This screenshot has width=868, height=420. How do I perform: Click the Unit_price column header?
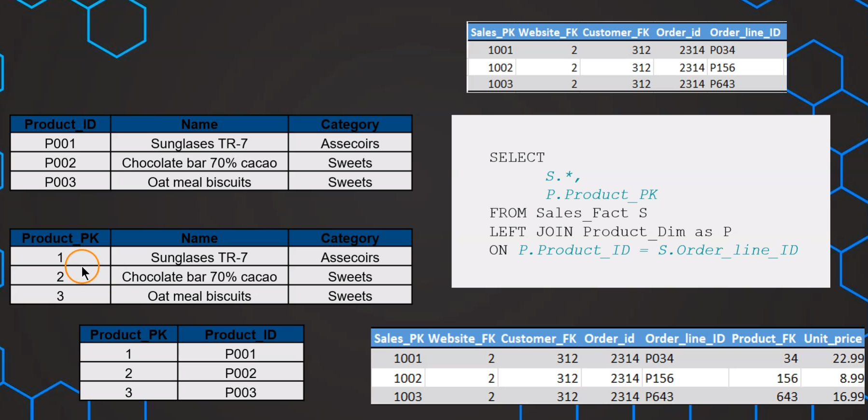pyautogui.click(x=833, y=339)
